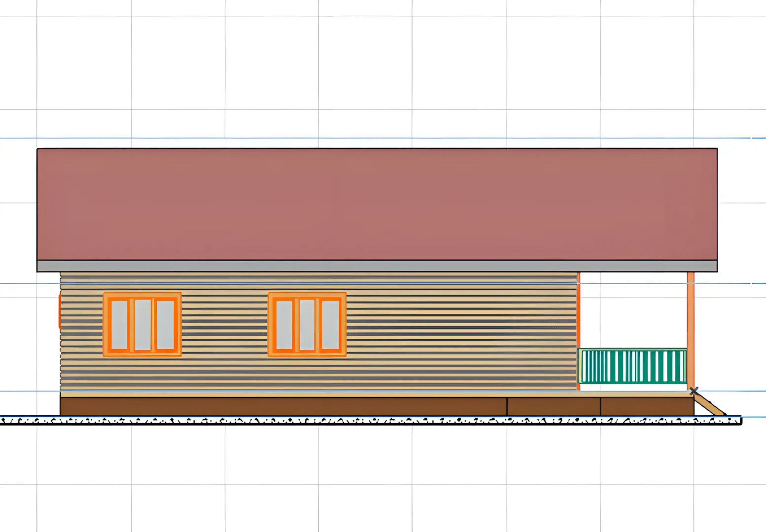Select the topmost blue level line above the roof
The height and width of the screenshot is (532, 766).
[x=375, y=138]
